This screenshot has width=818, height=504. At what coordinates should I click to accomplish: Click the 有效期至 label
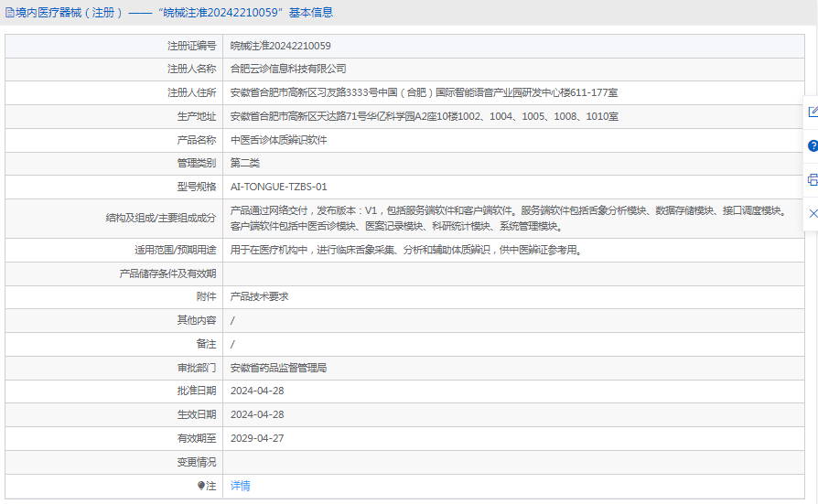pyautogui.click(x=196, y=438)
